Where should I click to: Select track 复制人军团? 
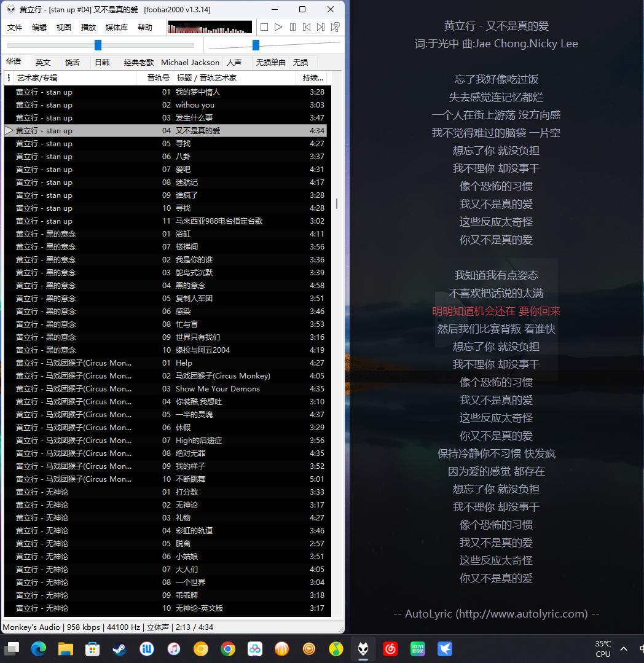pyautogui.click(x=165, y=299)
